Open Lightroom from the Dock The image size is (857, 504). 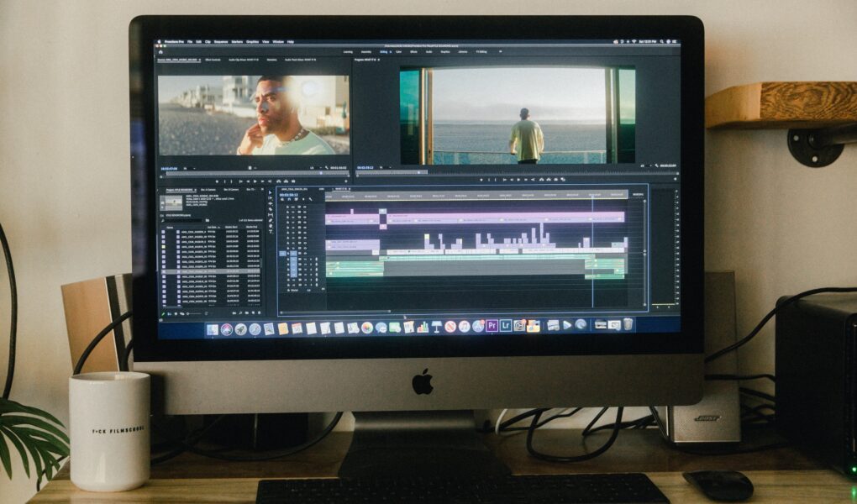click(505, 326)
